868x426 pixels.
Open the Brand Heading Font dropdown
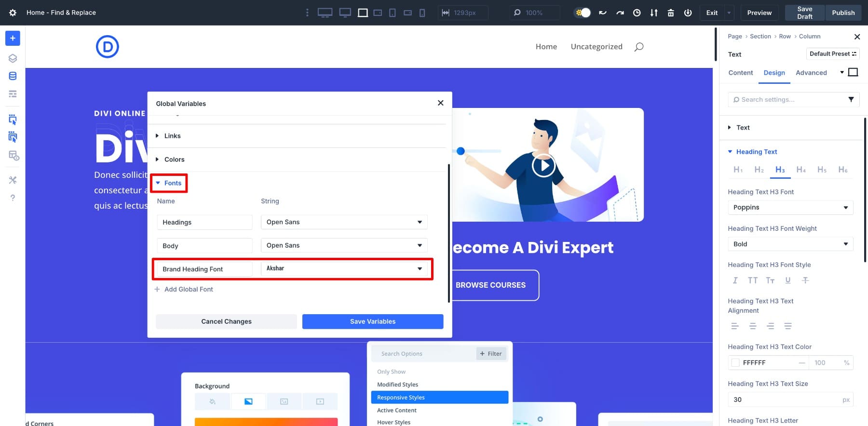click(344, 269)
